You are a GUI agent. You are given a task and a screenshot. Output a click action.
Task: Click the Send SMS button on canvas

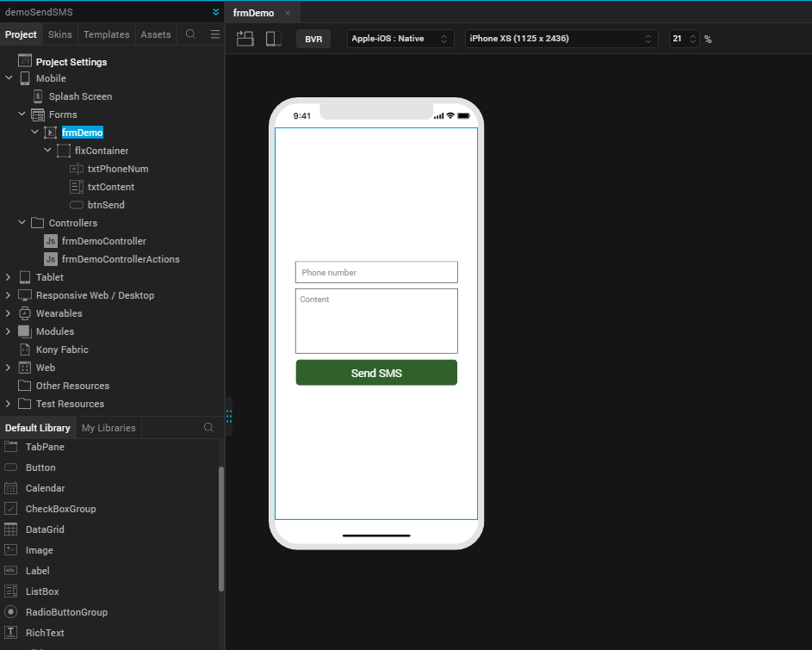click(x=376, y=373)
